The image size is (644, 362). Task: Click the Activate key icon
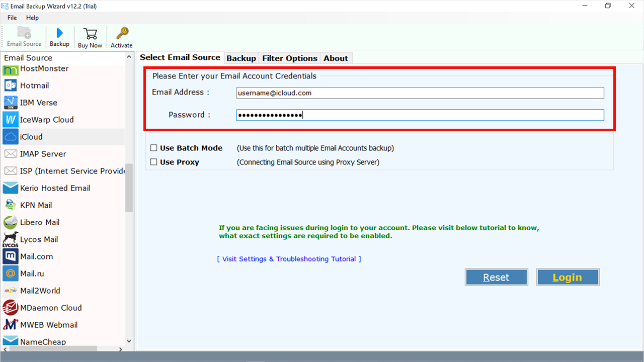(122, 33)
